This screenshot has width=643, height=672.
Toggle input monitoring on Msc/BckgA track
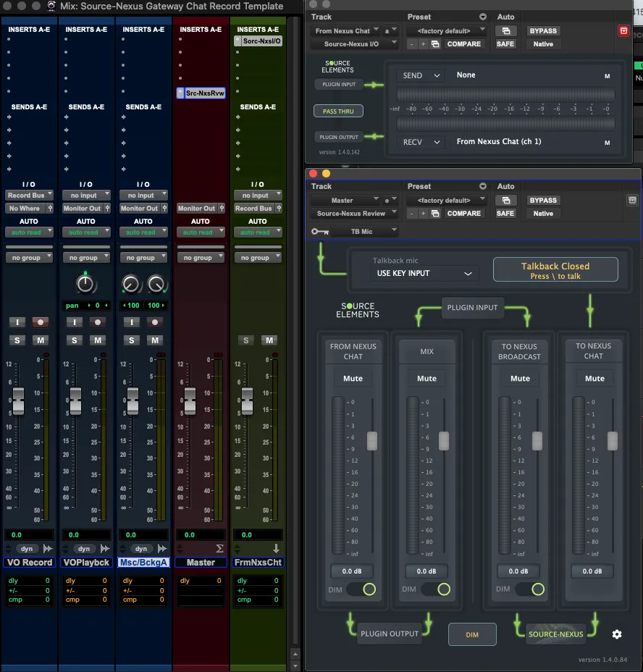point(132,322)
